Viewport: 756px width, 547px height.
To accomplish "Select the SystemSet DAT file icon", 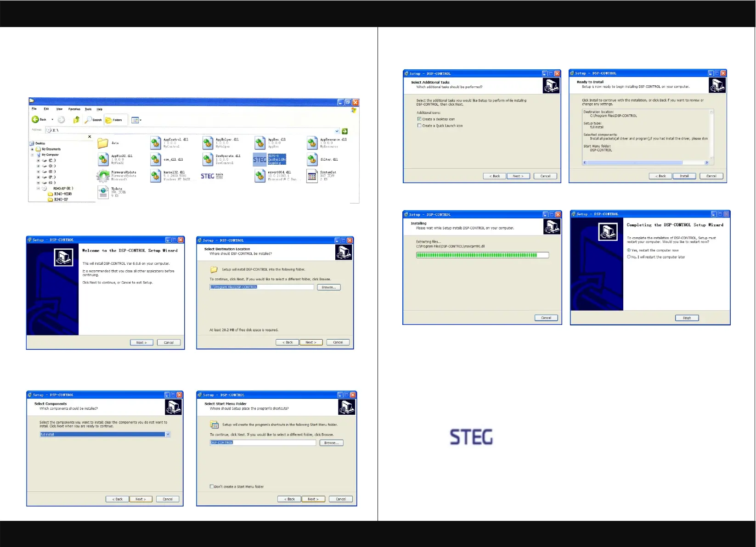I will [312, 176].
